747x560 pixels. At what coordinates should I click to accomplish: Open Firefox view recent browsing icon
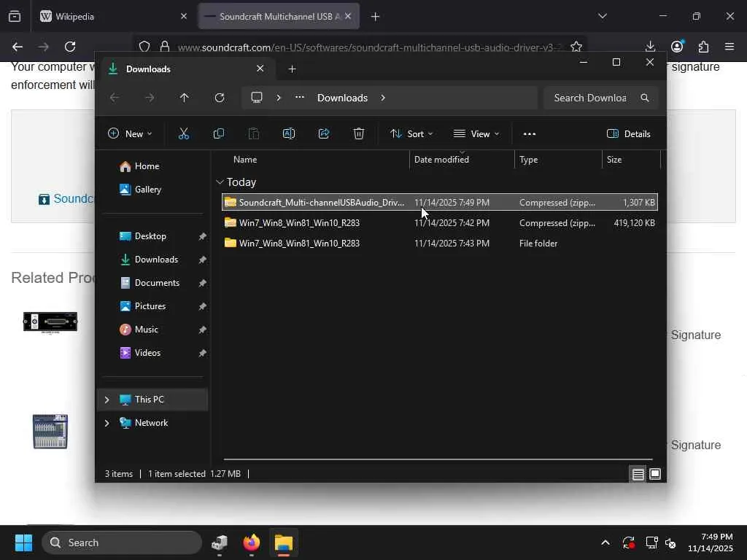pyautogui.click(x=15, y=16)
